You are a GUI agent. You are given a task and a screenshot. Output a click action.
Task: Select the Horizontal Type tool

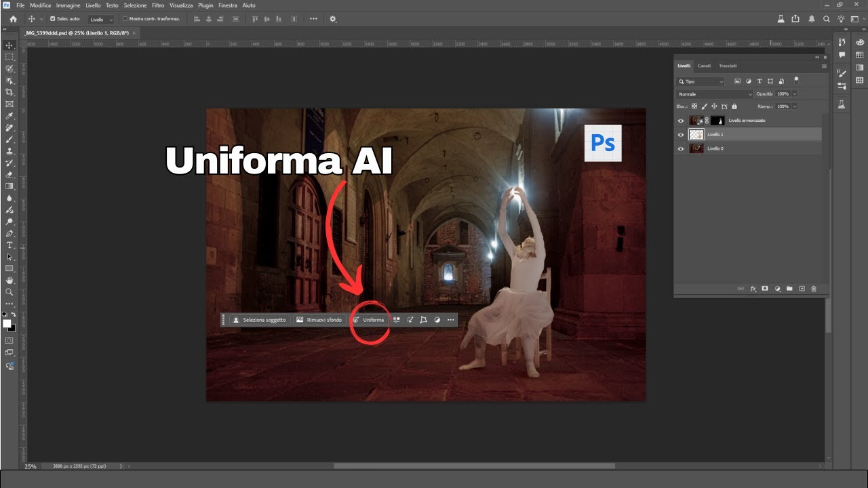[x=9, y=245]
